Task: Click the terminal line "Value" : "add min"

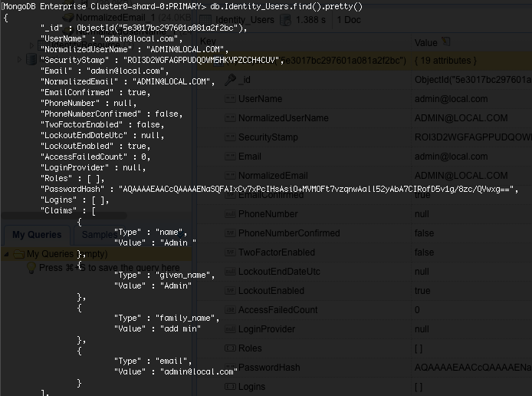Action: coord(157,328)
